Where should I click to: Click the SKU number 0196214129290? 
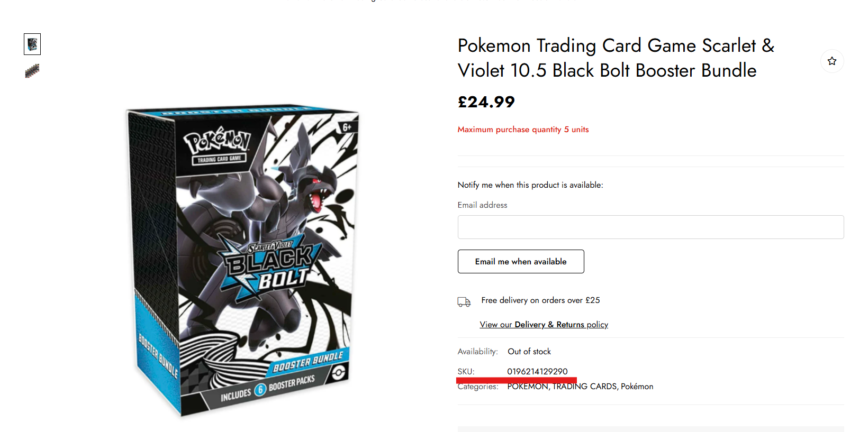tap(537, 371)
